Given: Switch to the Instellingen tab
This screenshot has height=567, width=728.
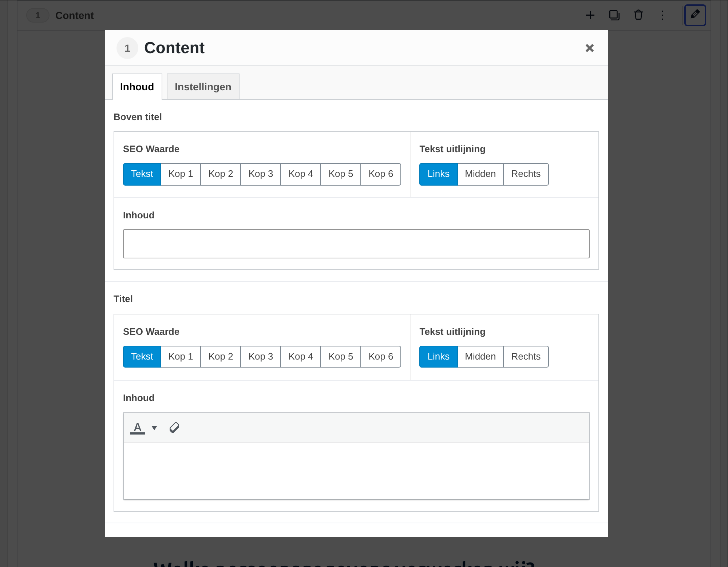Looking at the screenshot, I should [203, 87].
